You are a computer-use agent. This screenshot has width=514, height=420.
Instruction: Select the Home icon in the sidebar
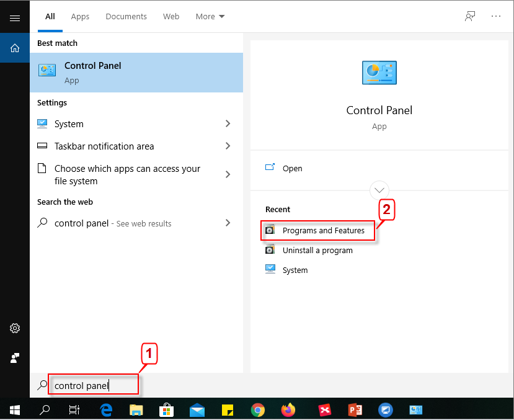[x=15, y=48]
